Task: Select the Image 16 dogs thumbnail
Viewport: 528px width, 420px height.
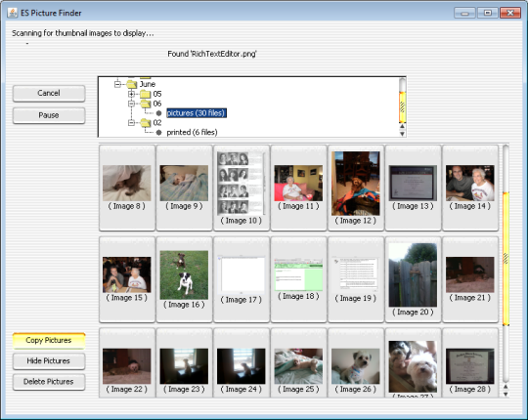Action: point(184,279)
